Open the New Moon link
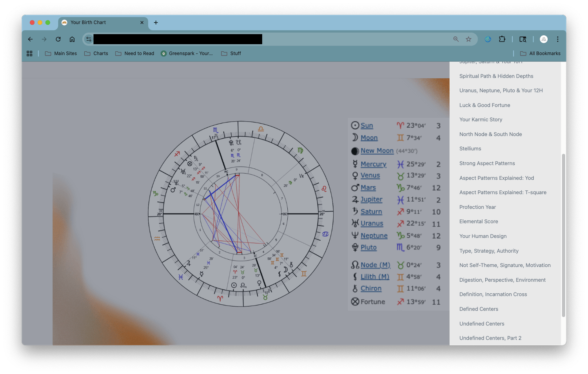Screen dimensions: 588x374 (x=377, y=151)
